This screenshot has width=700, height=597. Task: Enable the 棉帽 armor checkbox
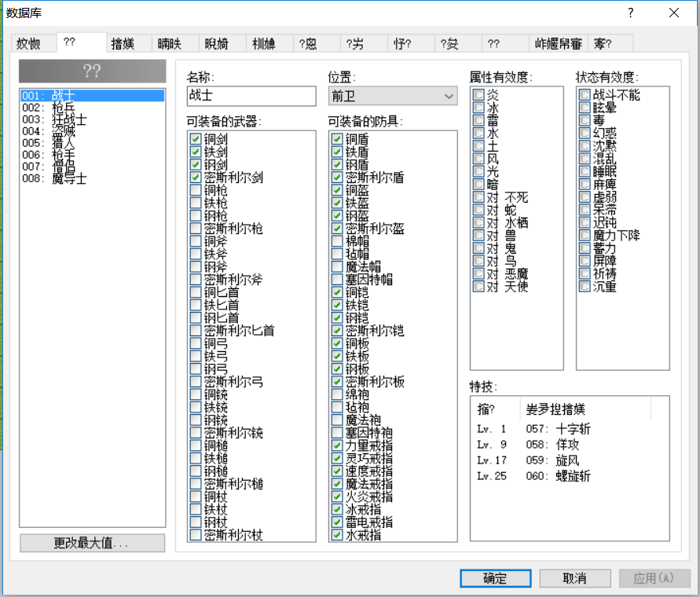pyautogui.click(x=337, y=241)
